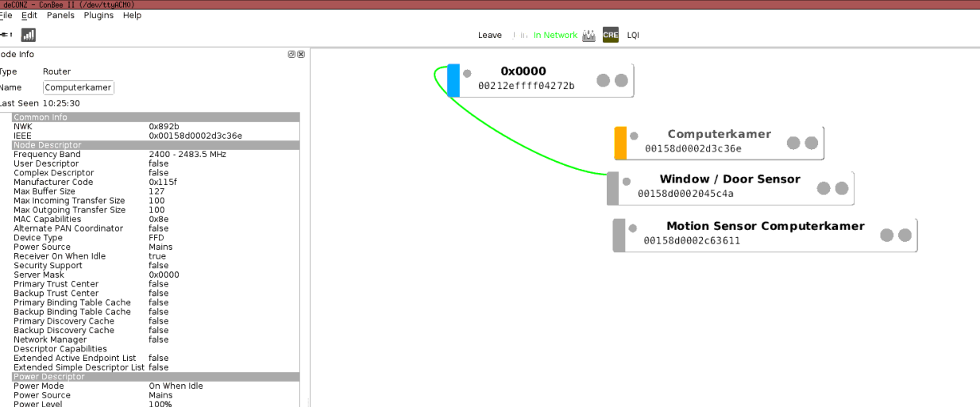
Task: Click small left dot on Motion Sensor Computerkamer
Action: click(633, 228)
